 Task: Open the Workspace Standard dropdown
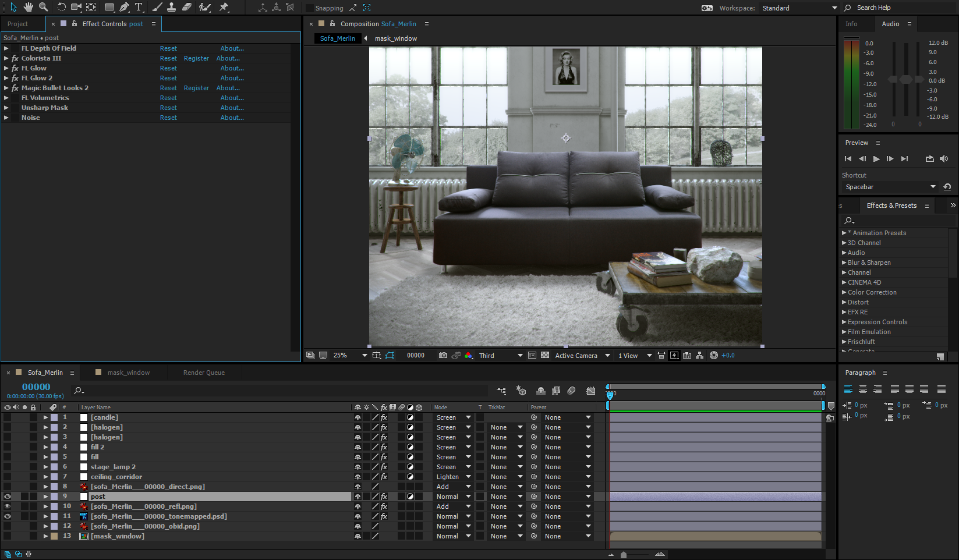(x=799, y=8)
